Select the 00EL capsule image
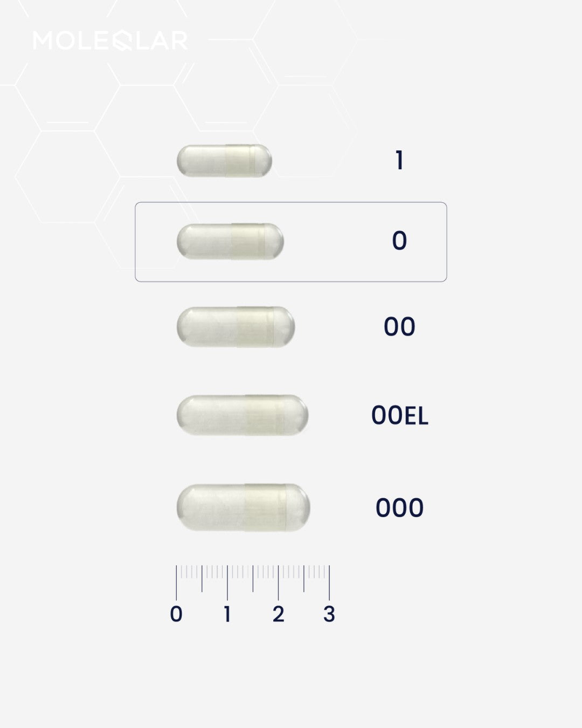This screenshot has height=728, width=582. (242, 415)
